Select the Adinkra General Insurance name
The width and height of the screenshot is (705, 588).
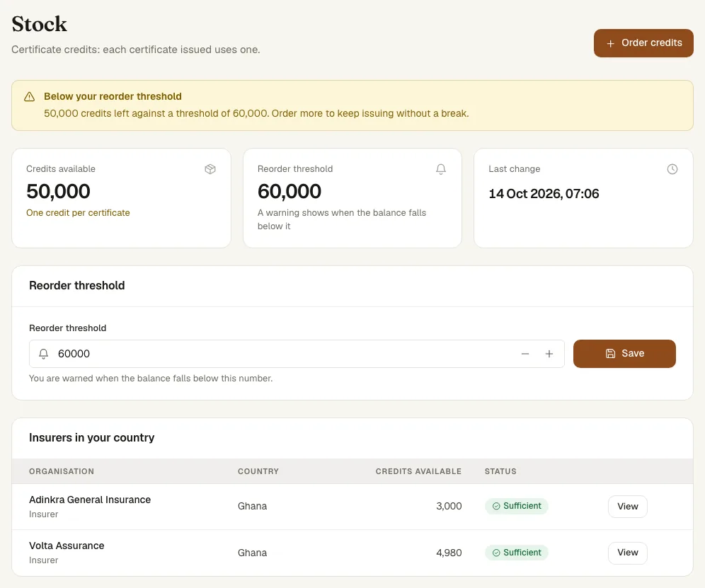click(x=90, y=500)
